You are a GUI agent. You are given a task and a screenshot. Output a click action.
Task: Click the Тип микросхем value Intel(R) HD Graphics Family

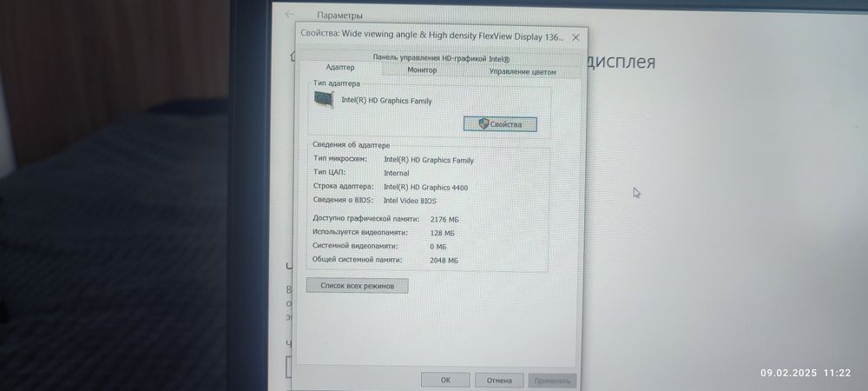pos(429,160)
